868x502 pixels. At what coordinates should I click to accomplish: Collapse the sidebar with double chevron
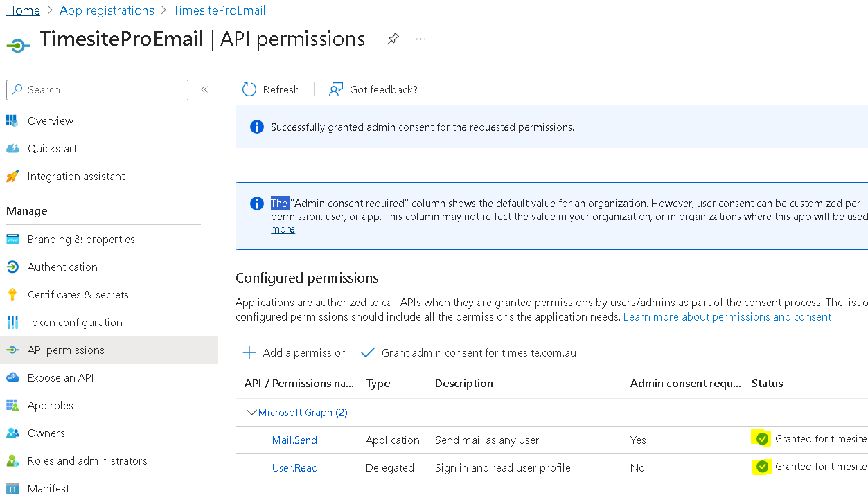(204, 89)
